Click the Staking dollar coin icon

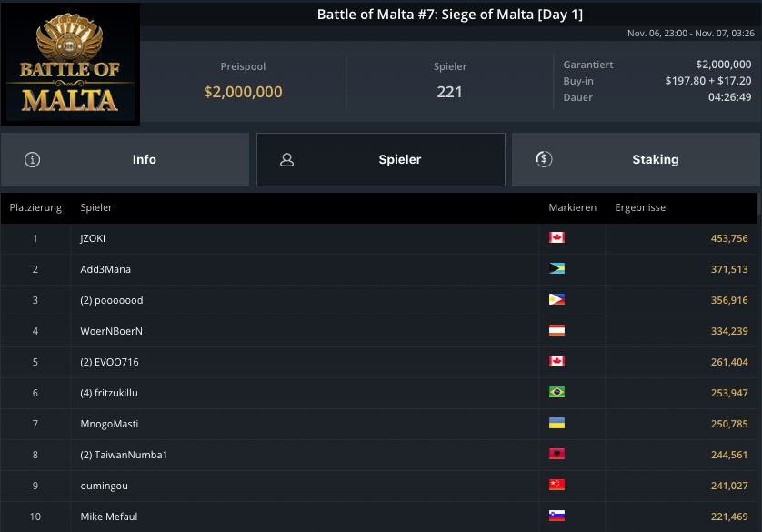point(544,159)
